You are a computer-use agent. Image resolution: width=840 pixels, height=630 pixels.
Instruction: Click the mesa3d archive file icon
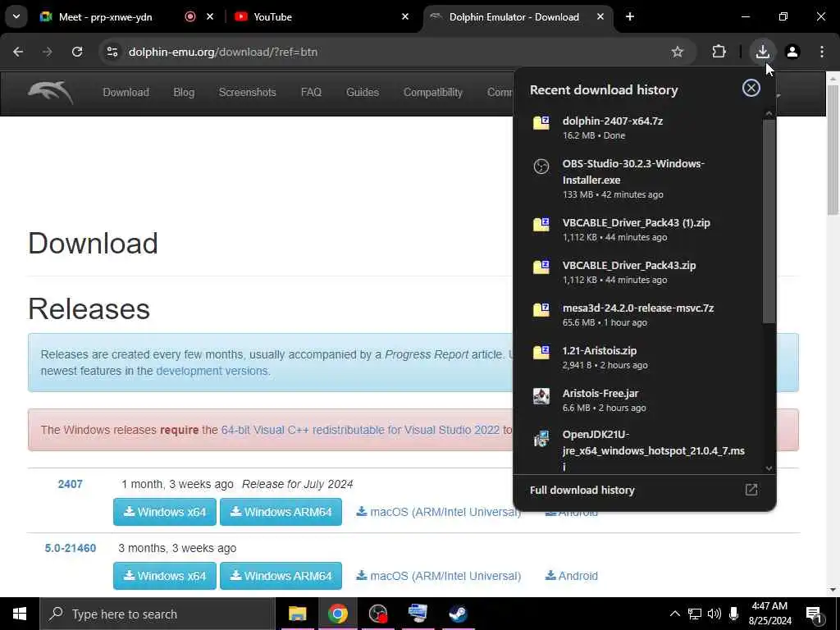[541, 309]
